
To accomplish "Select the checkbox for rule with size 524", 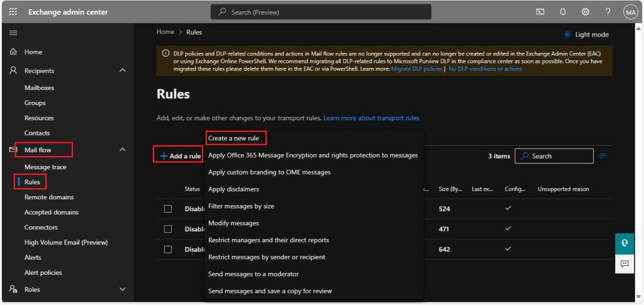I will click(167, 209).
